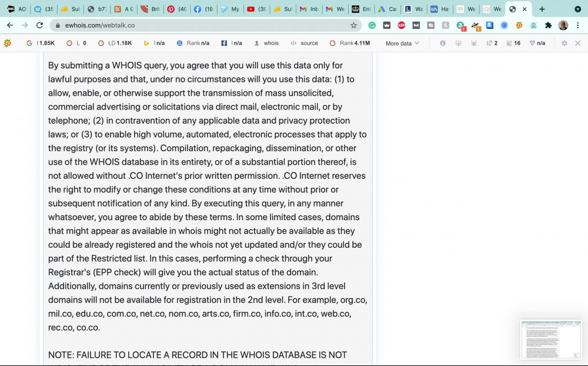Open the Grammarly extension
This screenshot has height=366, width=588.
[x=372, y=25]
